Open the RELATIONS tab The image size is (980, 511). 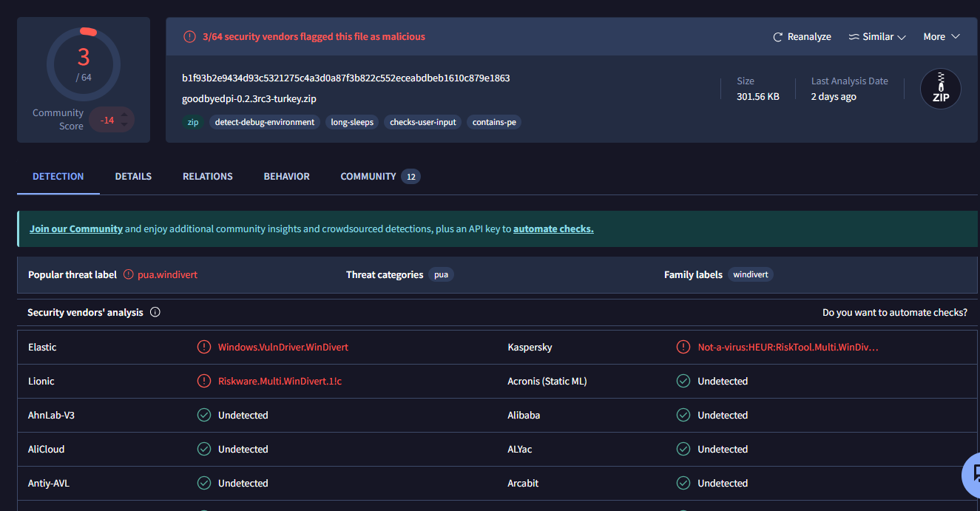pyautogui.click(x=208, y=176)
